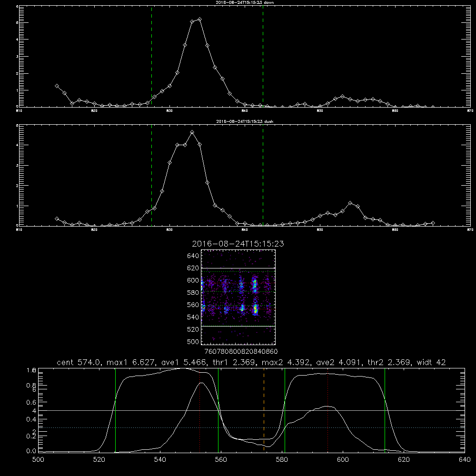The width and height of the screenshot is (476, 476).
Task: Click the '2016-08-24T15:15:23 dawn' plot title
Action: point(245,2)
